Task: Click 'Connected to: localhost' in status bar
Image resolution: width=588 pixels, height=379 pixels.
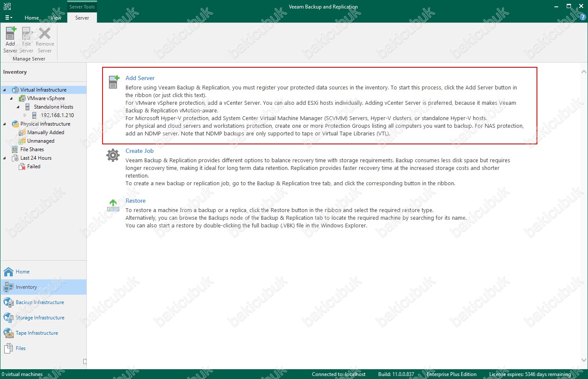Action: pyautogui.click(x=339, y=374)
